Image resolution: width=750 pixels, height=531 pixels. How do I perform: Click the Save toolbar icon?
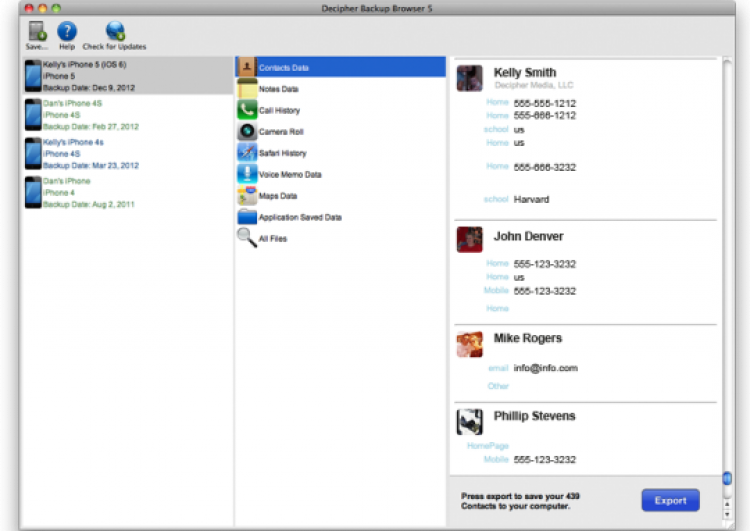tap(37, 31)
